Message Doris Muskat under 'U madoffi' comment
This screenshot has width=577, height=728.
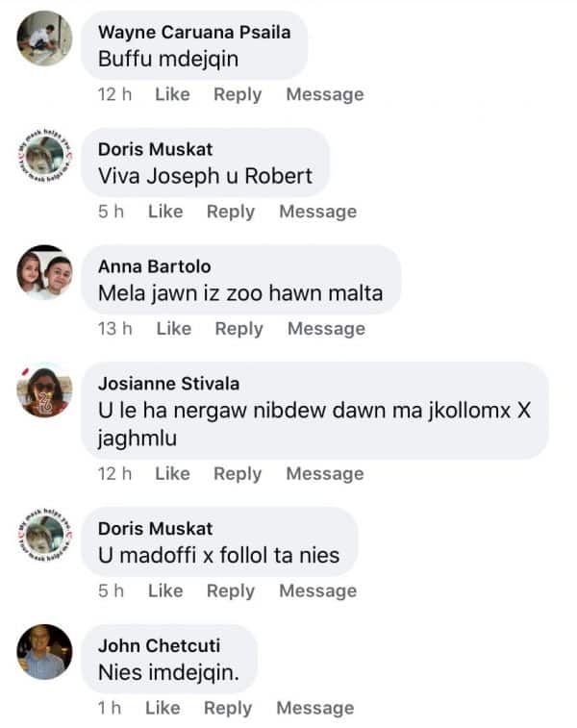pyautogui.click(x=318, y=591)
